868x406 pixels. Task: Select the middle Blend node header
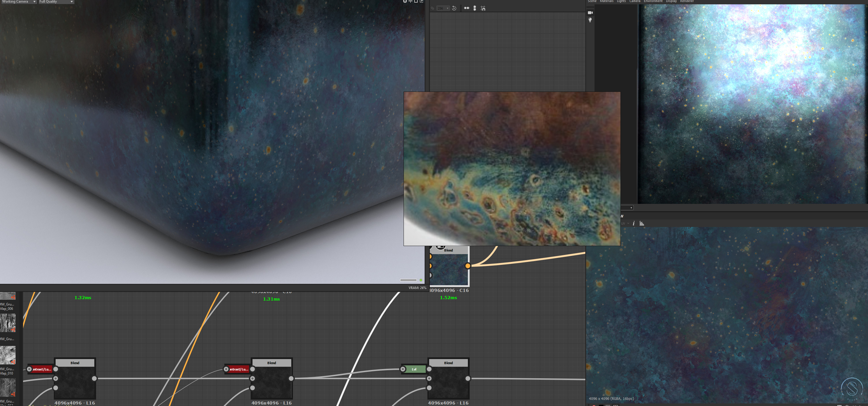(271, 363)
